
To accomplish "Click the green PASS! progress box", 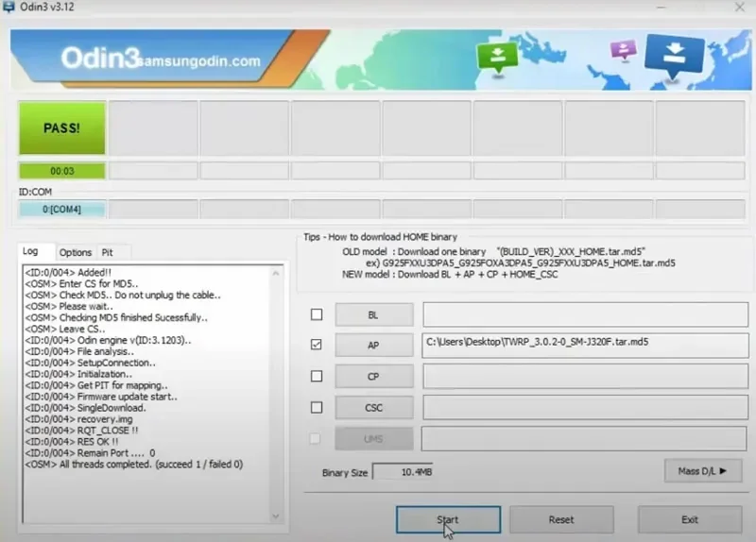I will 62,128.
